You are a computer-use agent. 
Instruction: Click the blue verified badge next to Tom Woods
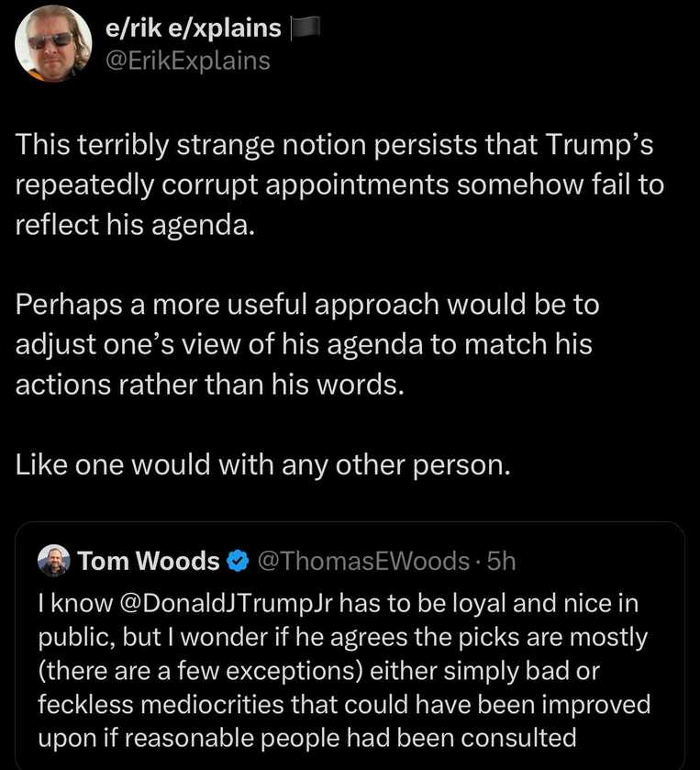click(239, 561)
